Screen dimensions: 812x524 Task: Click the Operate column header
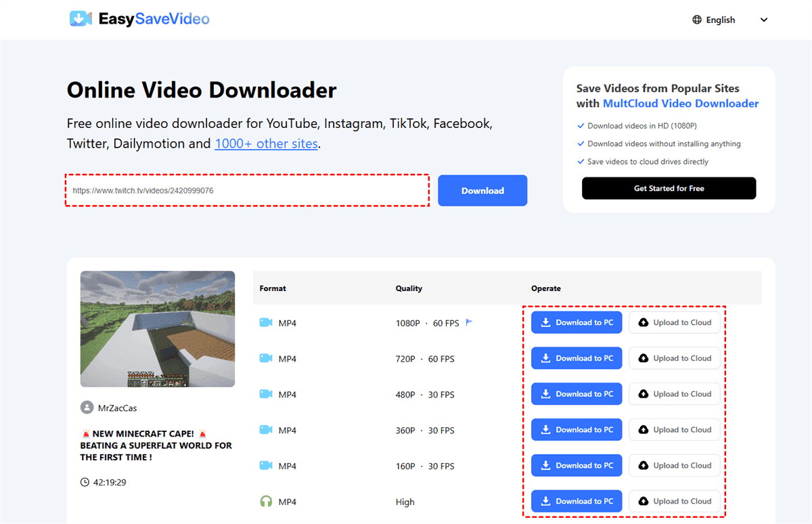[x=546, y=288]
